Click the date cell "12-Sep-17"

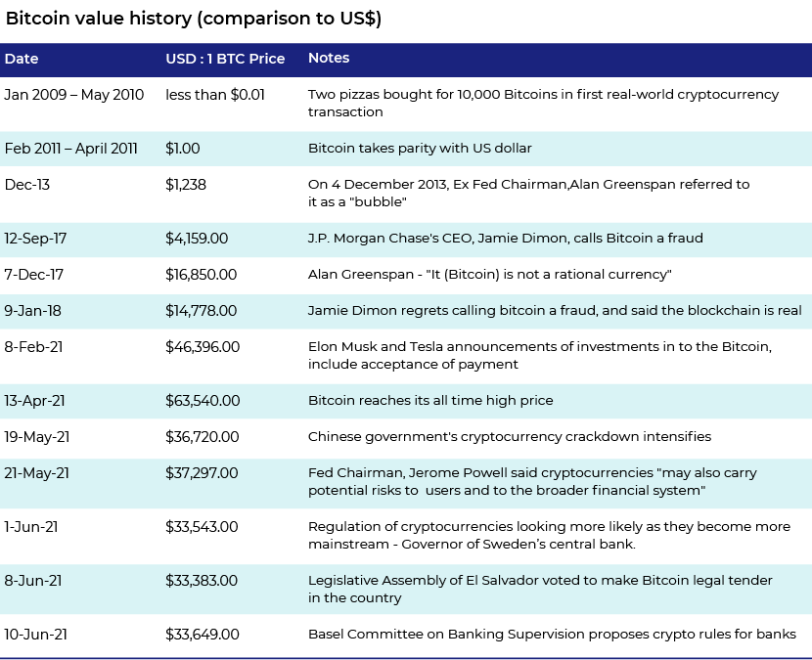point(35,239)
